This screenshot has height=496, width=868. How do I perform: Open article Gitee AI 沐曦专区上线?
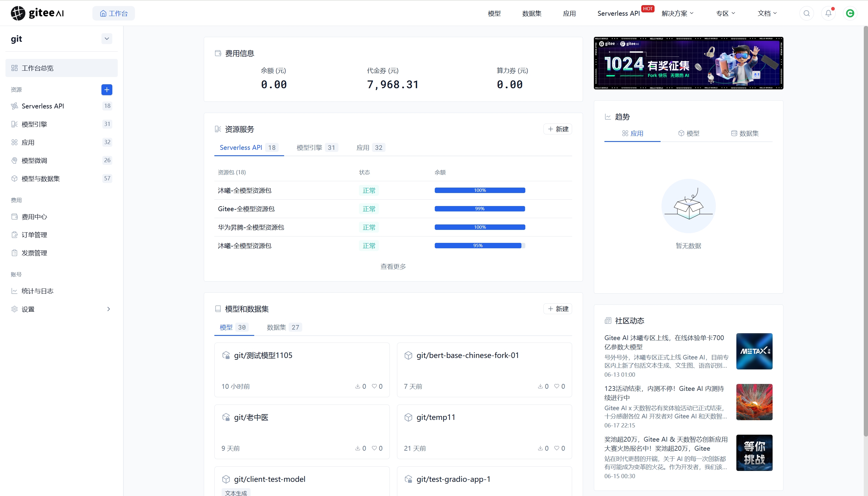[x=664, y=342]
